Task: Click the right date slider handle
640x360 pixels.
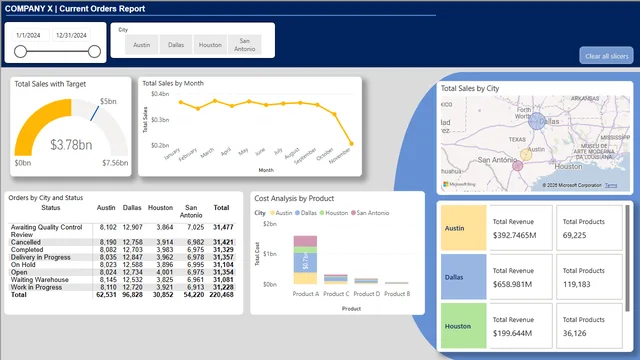Action: point(94,51)
